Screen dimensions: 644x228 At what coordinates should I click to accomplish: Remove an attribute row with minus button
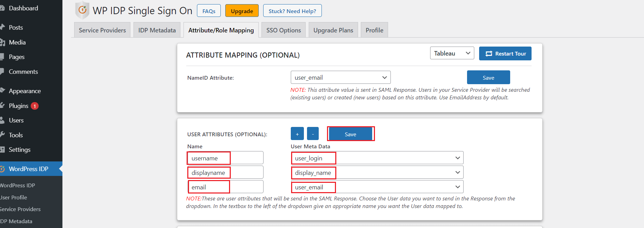pyautogui.click(x=313, y=134)
